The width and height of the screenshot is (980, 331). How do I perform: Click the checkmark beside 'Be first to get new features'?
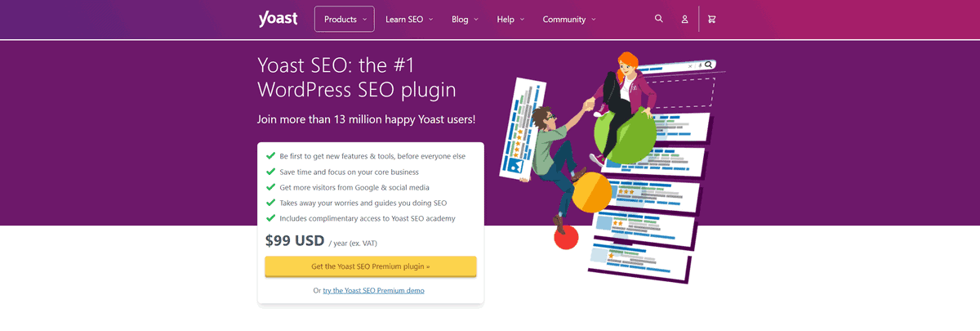point(270,155)
